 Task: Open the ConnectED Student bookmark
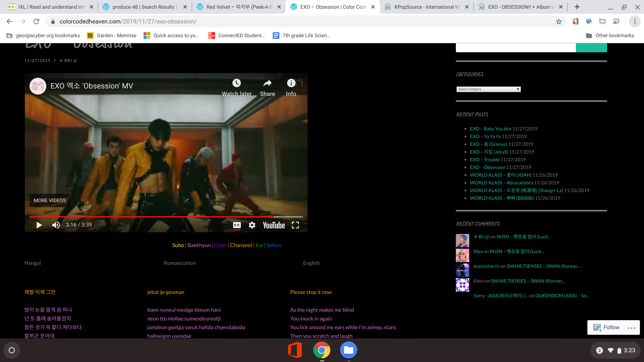click(236, 36)
